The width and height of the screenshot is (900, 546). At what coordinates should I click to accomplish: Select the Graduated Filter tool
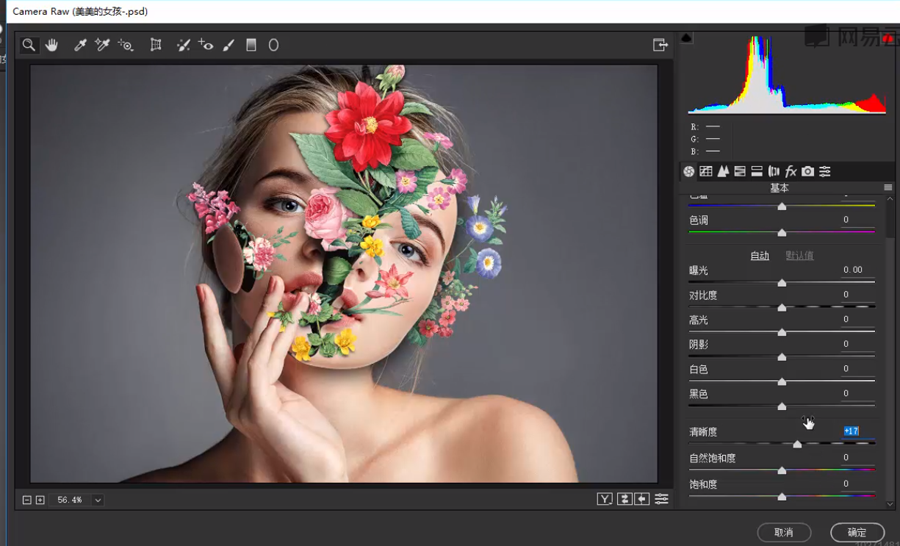[x=251, y=45]
